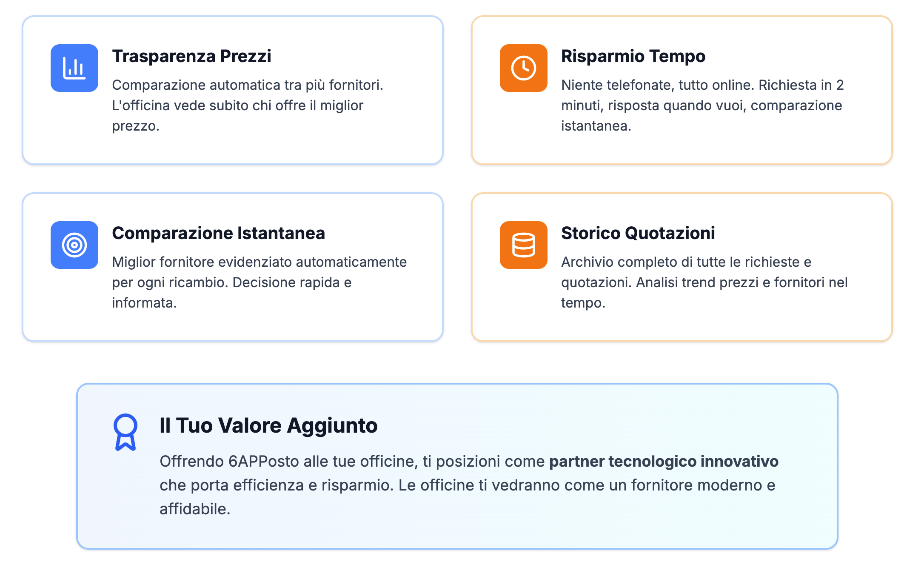Click the Archivio completo di tutte le richieste description
Viewport: 924px width, 576px height.
(704, 282)
